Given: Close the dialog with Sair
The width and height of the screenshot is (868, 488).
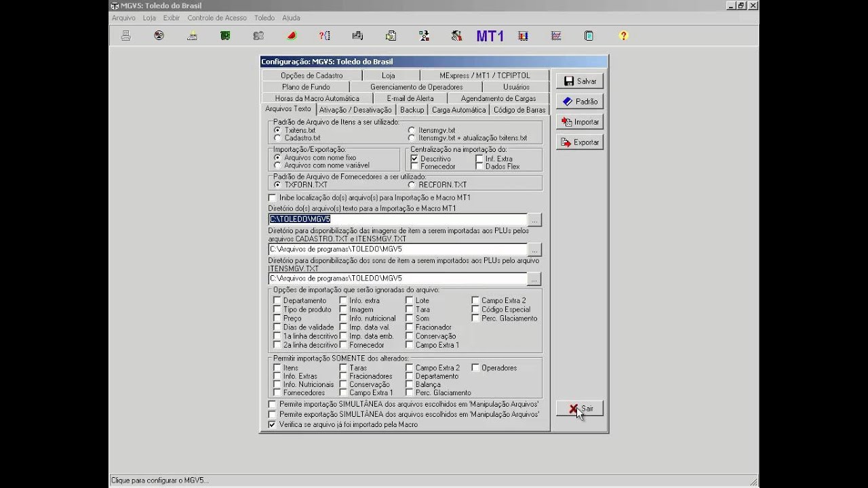Looking at the screenshot, I should (580, 409).
